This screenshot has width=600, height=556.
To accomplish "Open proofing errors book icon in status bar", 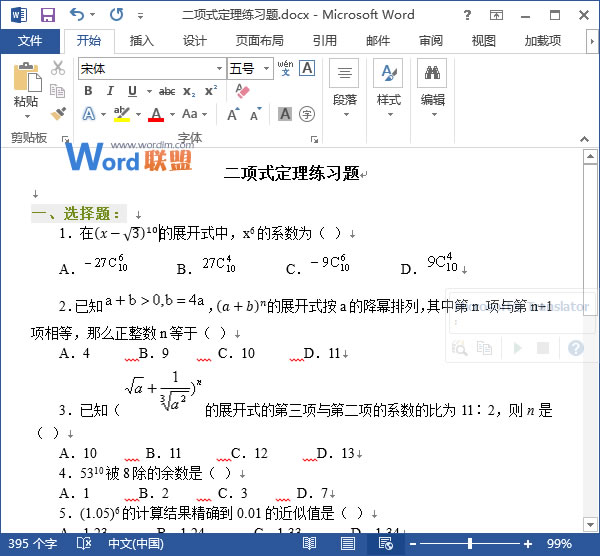I will coord(84,543).
